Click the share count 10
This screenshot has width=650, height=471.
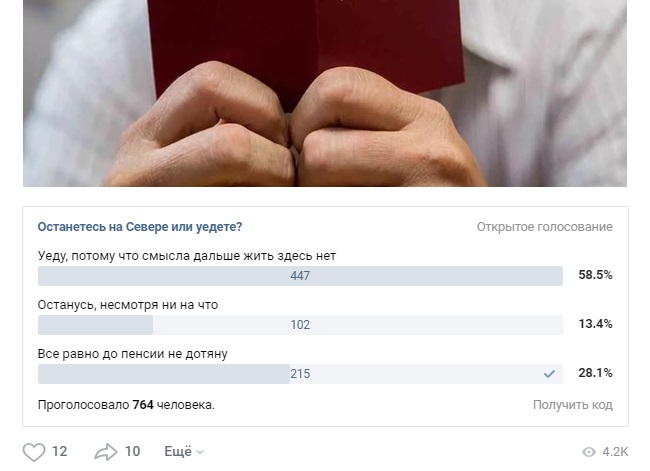click(x=132, y=452)
